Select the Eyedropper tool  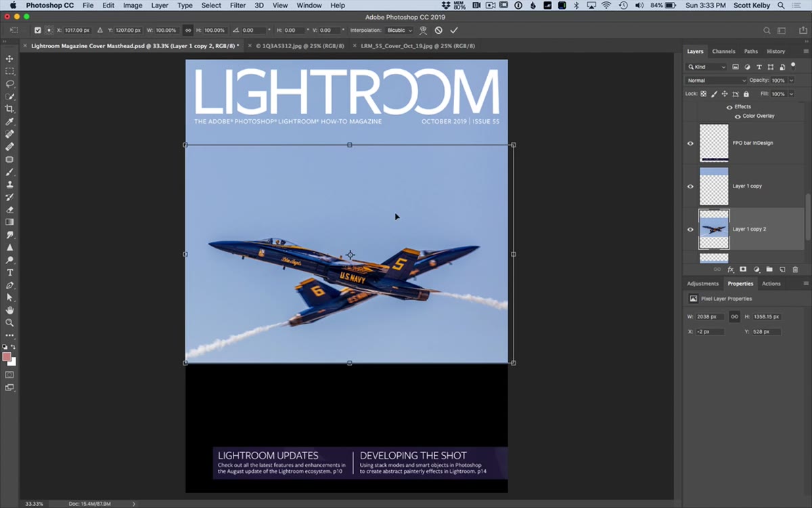pos(9,121)
